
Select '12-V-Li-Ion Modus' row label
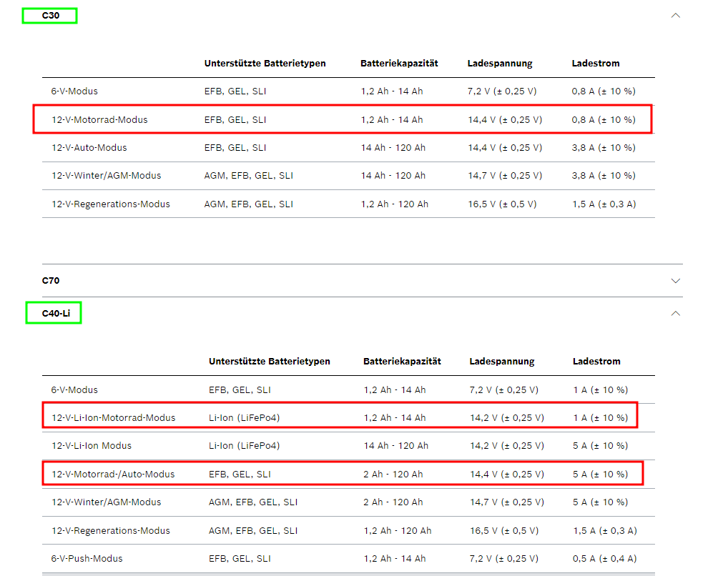click(x=92, y=445)
